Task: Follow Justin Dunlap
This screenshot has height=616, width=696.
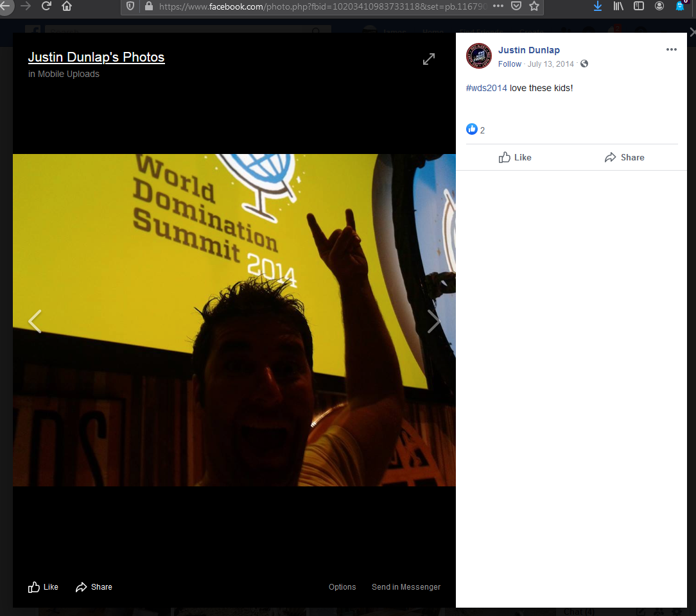Action: 510,64
